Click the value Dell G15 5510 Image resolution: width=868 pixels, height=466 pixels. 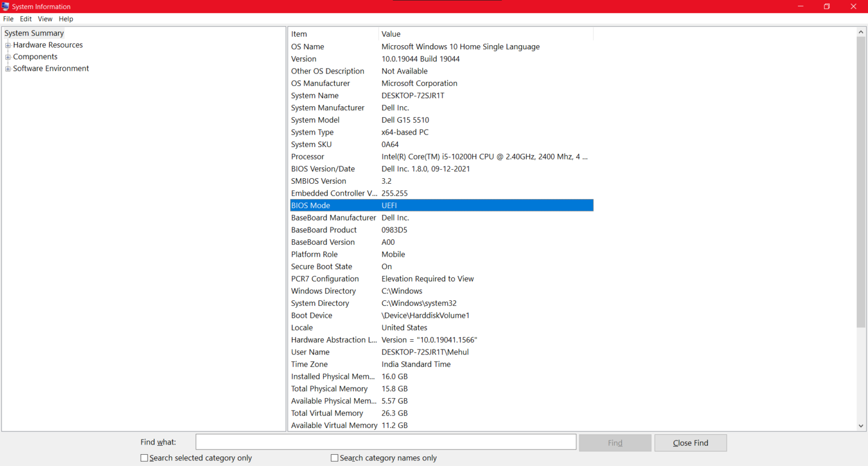(x=405, y=120)
